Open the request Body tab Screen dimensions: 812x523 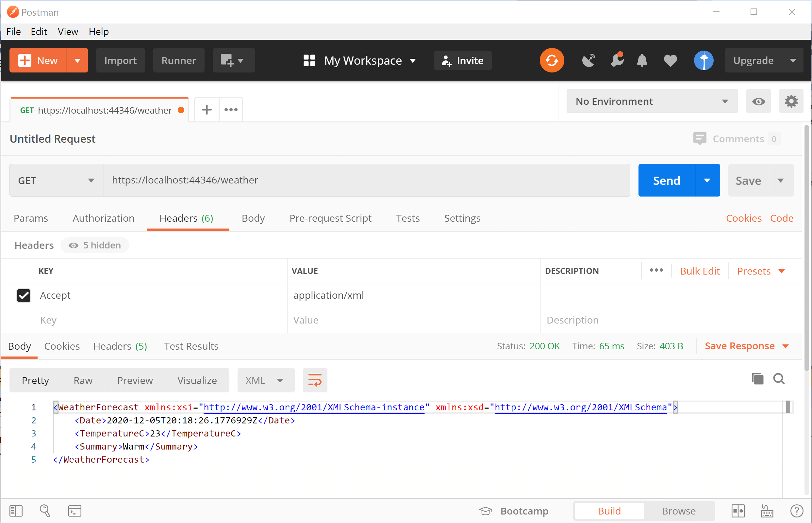(253, 218)
